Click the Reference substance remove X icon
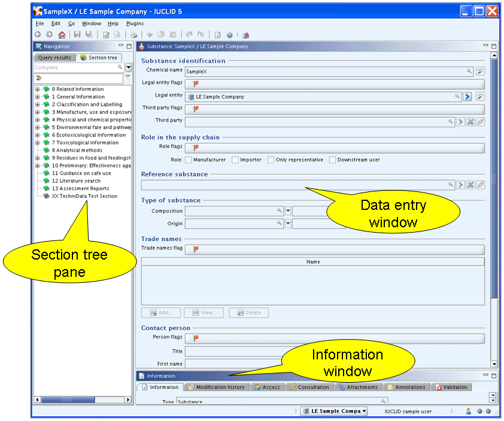 click(470, 185)
